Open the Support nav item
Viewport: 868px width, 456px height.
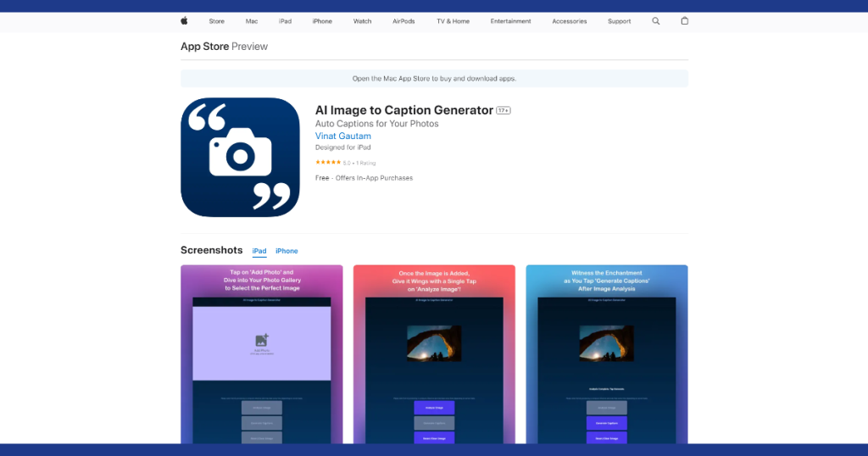click(619, 21)
